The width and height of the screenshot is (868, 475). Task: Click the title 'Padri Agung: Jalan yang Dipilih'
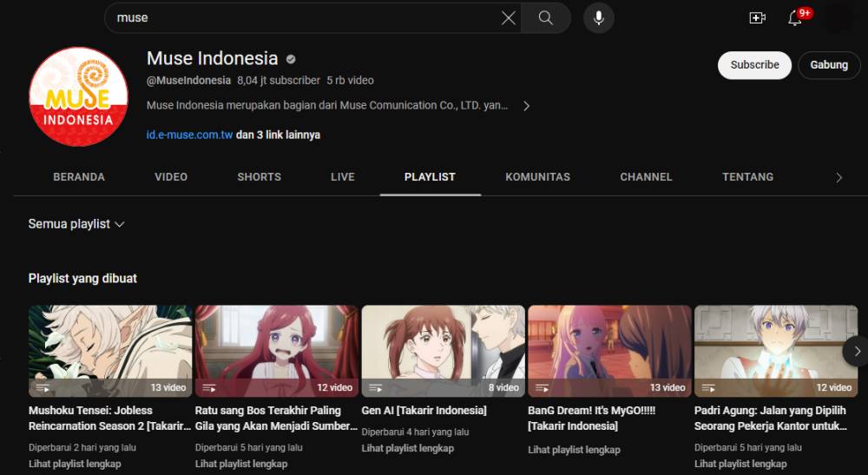771,419
